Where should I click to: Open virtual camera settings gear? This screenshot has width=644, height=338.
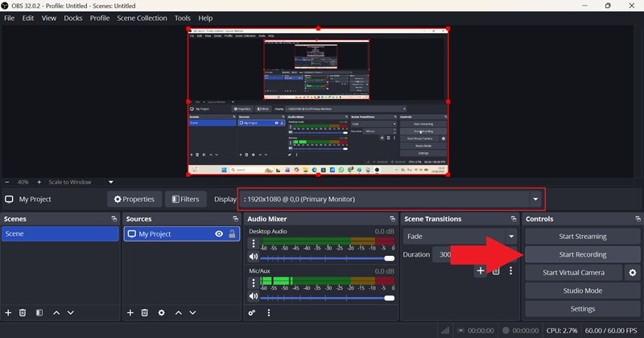(633, 273)
